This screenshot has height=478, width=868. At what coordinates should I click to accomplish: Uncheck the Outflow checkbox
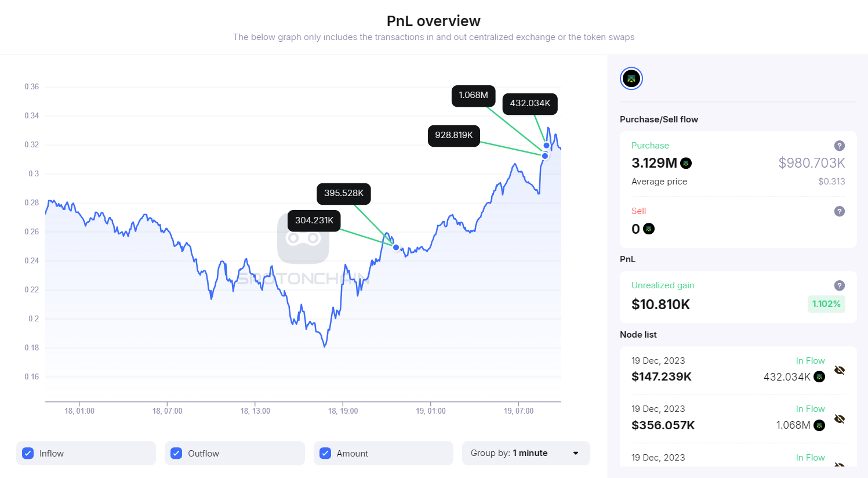176,453
